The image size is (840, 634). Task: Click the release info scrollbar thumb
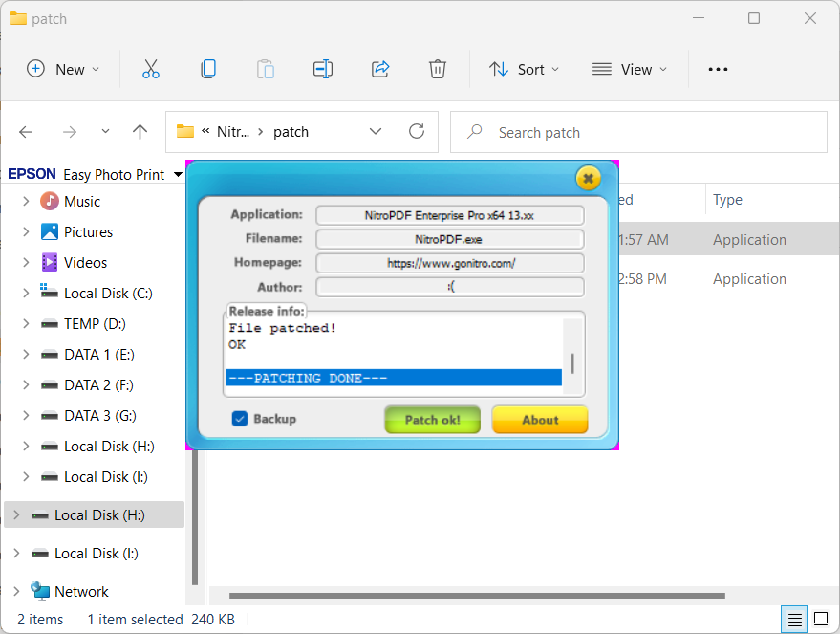572,363
